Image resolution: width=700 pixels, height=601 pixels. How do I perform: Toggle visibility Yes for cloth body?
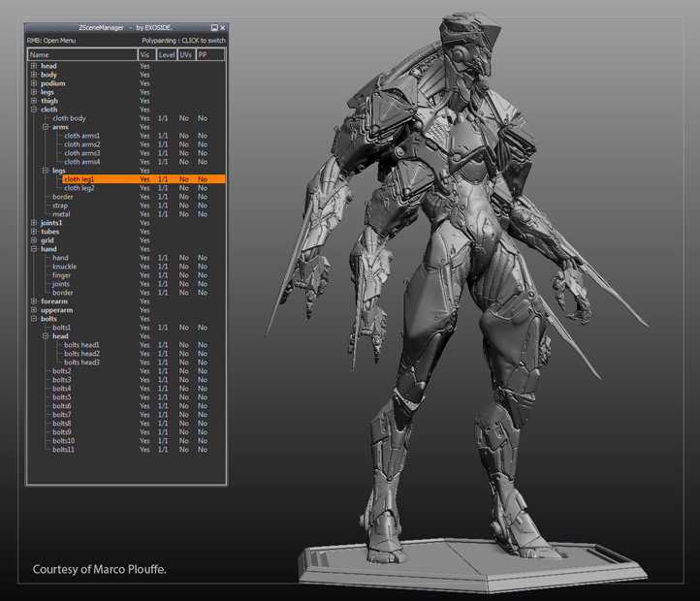point(144,118)
